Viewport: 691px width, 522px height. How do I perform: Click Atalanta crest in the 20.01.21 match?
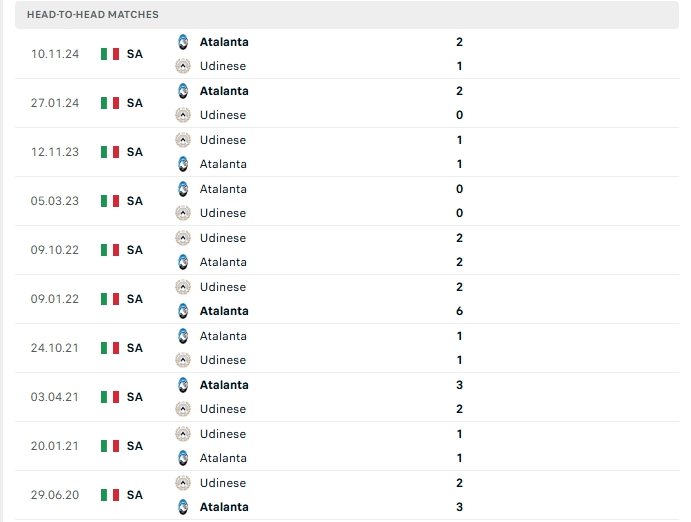183,458
